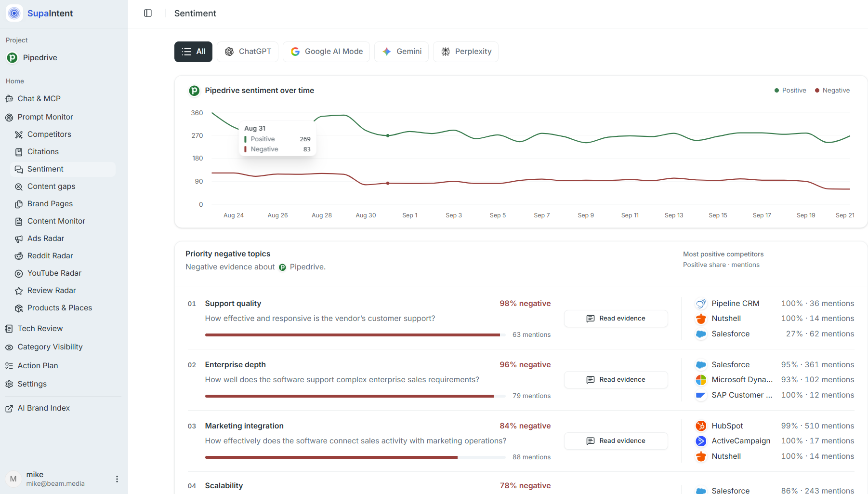The image size is (868, 494).
Task: Switch to the Gemini tab
Action: [x=401, y=52]
